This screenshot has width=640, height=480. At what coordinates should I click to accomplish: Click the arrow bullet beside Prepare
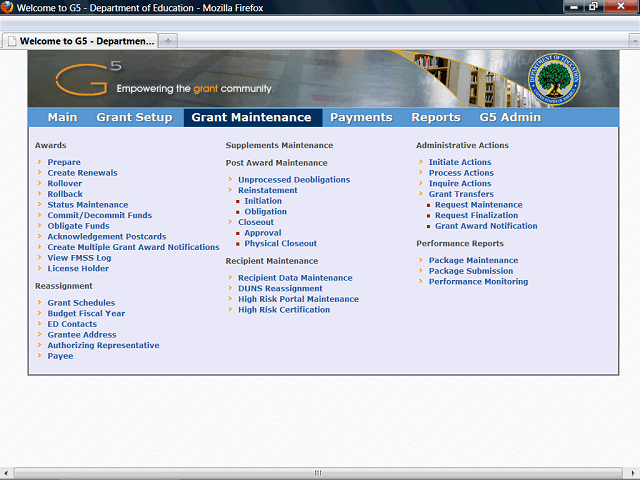[39, 162]
